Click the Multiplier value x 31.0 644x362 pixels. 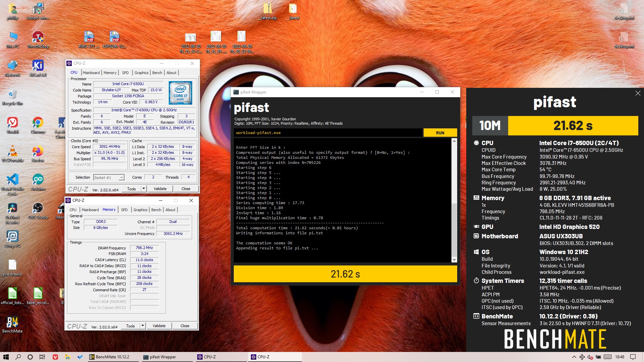pos(110,153)
